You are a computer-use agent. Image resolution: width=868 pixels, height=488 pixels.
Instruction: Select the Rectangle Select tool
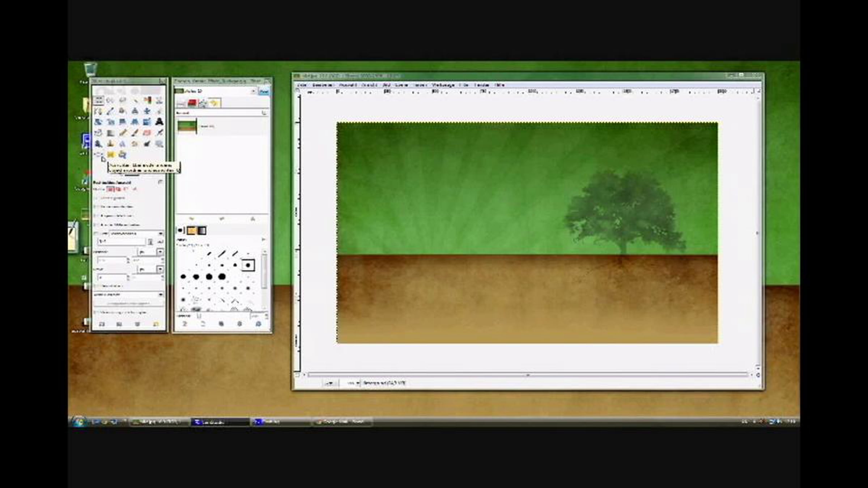pyautogui.click(x=98, y=100)
